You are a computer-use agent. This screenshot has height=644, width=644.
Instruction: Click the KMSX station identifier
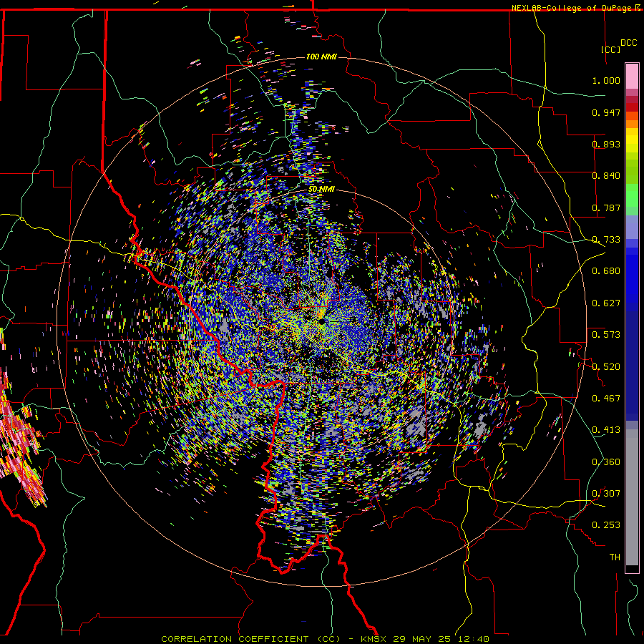pyautogui.click(x=374, y=639)
